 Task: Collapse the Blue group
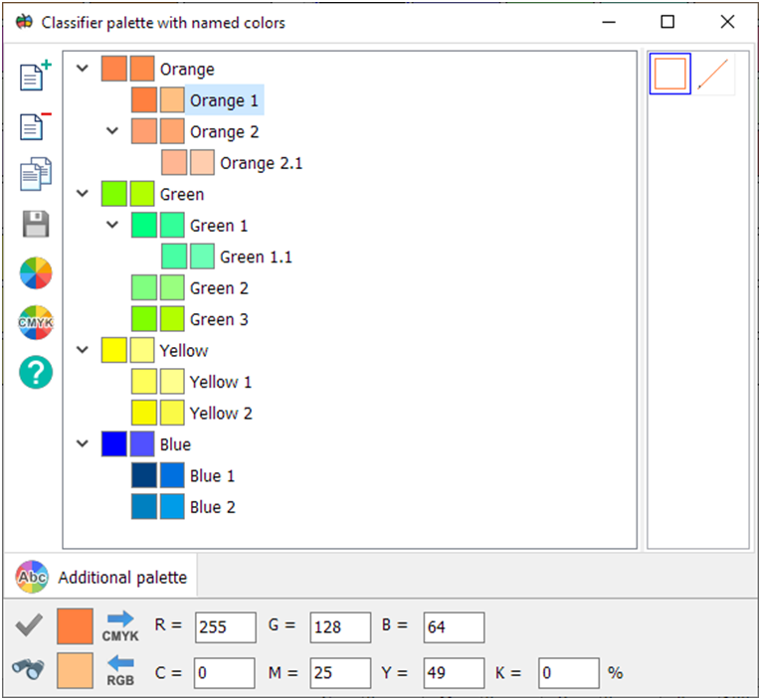(x=83, y=444)
